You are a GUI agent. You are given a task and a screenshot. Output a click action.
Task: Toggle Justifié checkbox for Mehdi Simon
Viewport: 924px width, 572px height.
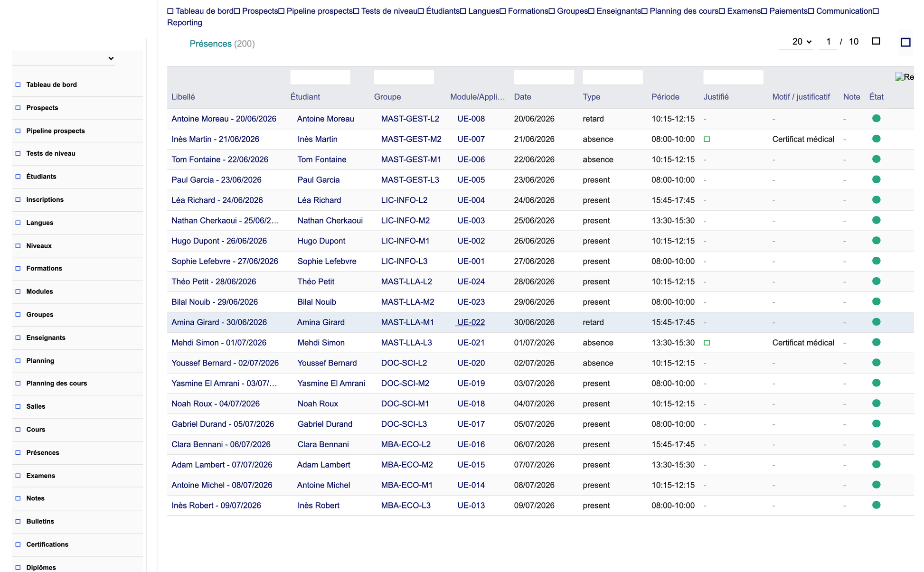coord(707,343)
